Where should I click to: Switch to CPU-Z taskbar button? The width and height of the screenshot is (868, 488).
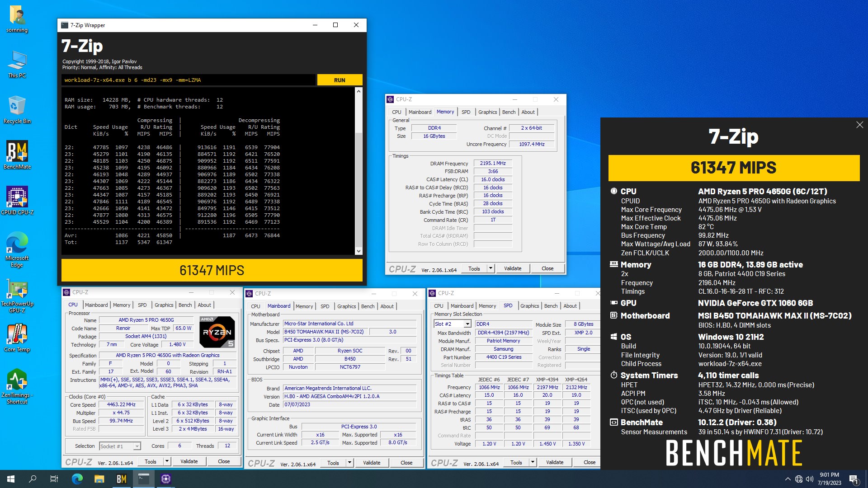point(166,479)
